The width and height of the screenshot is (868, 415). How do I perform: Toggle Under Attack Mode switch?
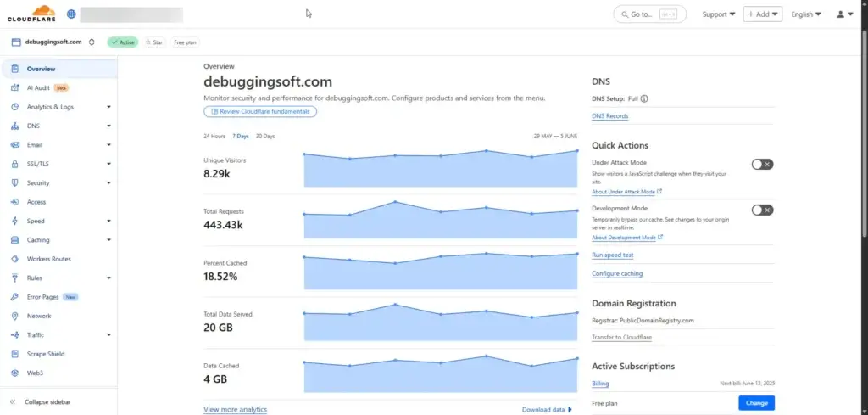[762, 165]
